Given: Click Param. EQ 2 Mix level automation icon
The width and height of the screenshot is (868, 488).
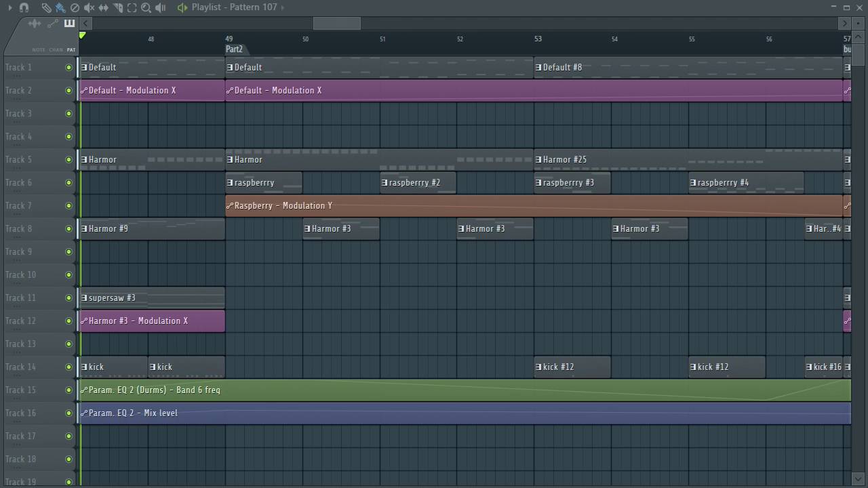Looking at the screenshot, I should click(84, 413).
